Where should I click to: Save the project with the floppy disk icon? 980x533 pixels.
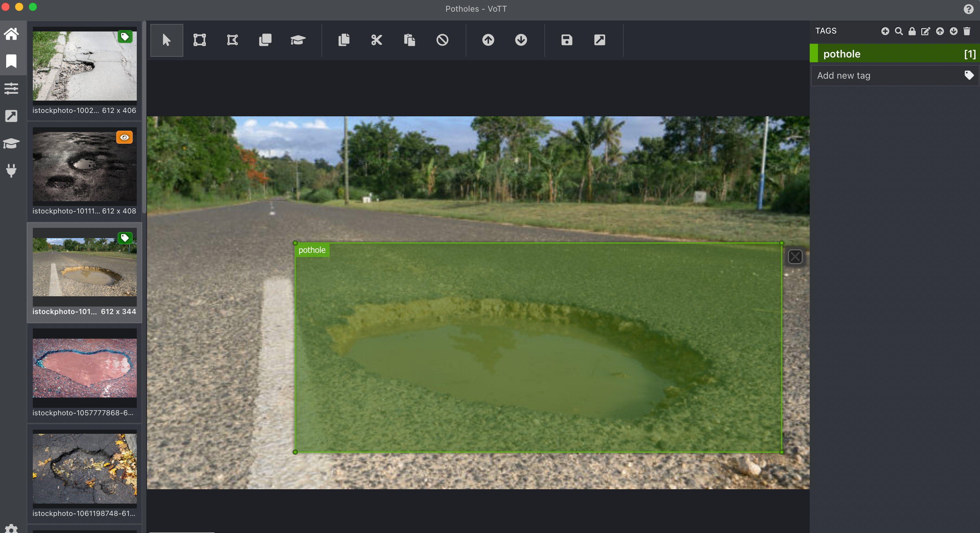click(567, 40)
